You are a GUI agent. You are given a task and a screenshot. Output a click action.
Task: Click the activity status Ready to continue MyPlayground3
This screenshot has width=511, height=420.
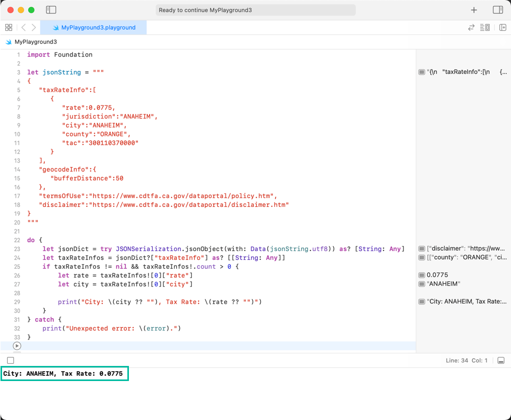coord(256,10)
